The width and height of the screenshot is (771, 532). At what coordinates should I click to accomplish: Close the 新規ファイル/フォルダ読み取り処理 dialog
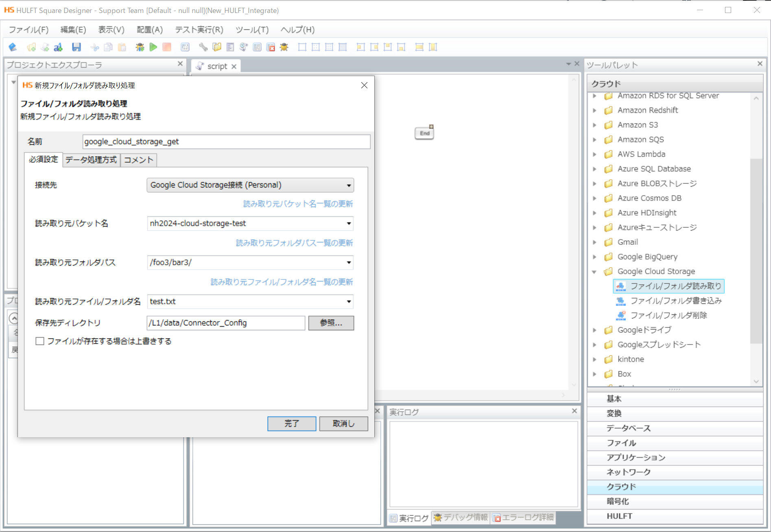[x=364, y=85]
